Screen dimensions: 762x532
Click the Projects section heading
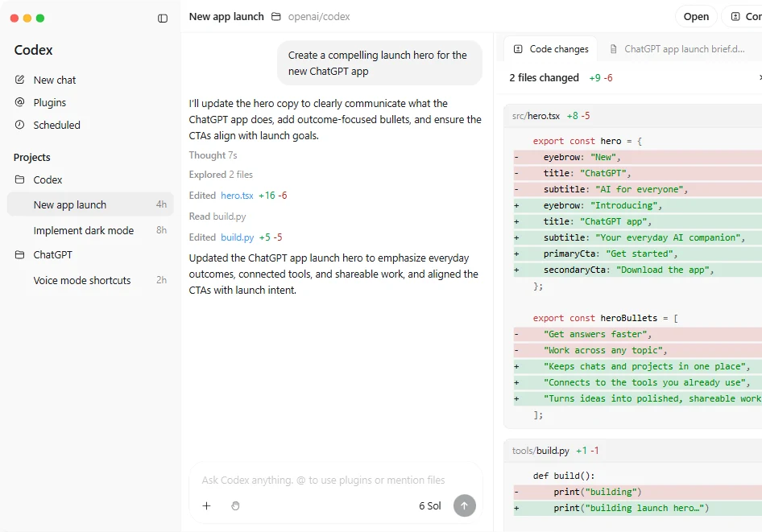click(x=31, y=157)
